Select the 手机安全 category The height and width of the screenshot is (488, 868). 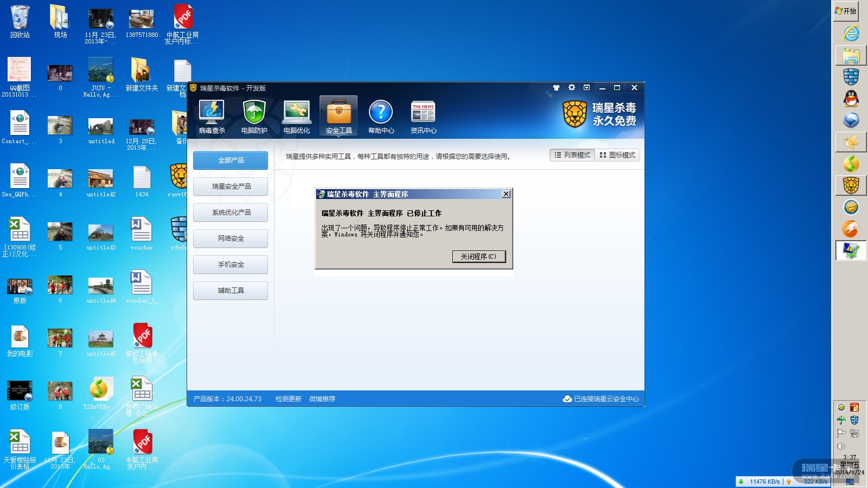click(x=231, y=265)
